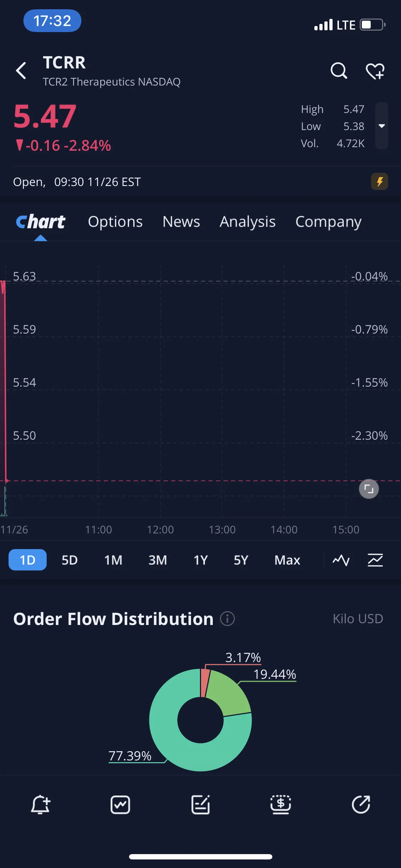Tap the bell alert icon

[41, 804]
